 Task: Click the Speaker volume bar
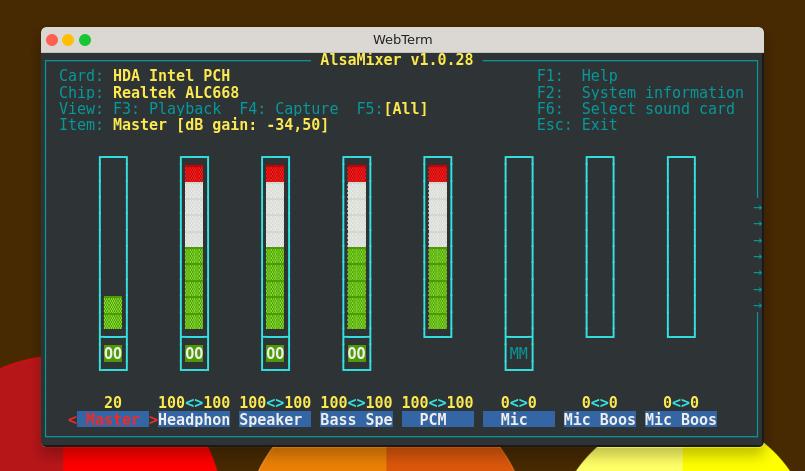click(x=275, y=247)
